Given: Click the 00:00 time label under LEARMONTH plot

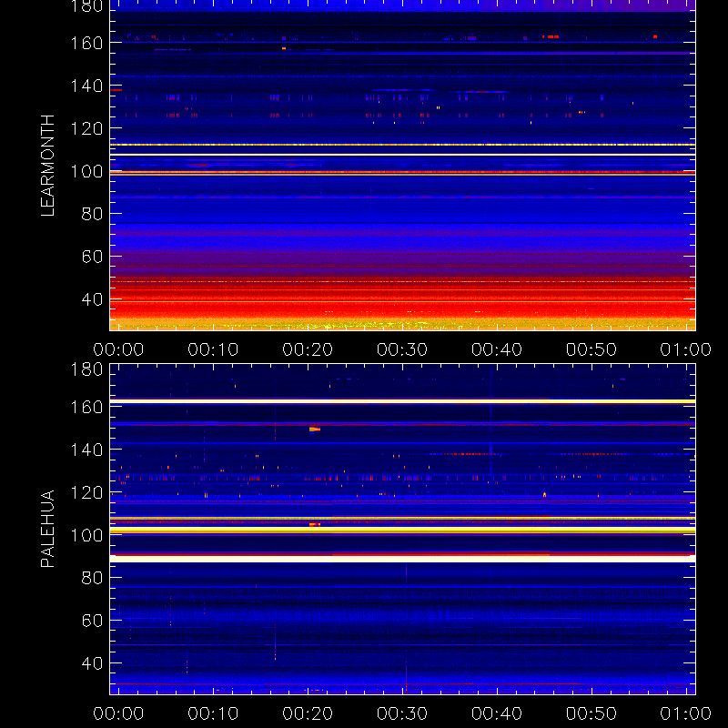Looking at the screenshot, I should tap(118, 349).
